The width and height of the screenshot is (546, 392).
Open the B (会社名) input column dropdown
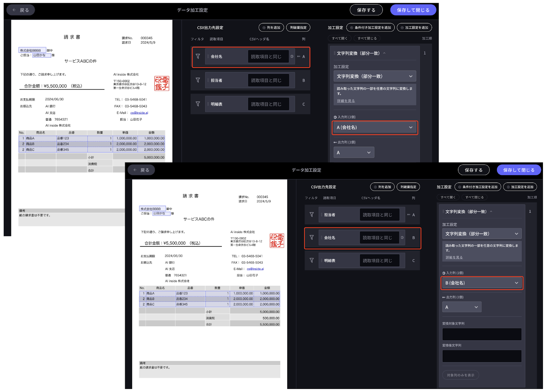pyautogui.click(x=482, y=283)
